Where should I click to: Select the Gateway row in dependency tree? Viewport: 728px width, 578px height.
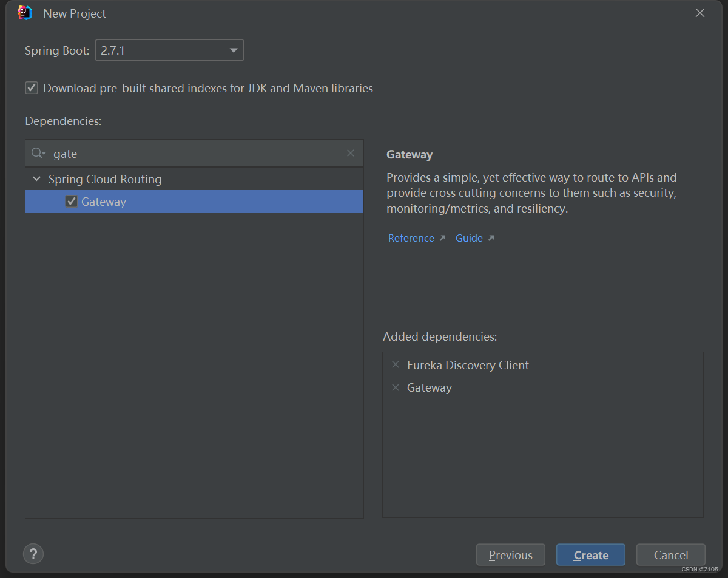click(194, 202)
